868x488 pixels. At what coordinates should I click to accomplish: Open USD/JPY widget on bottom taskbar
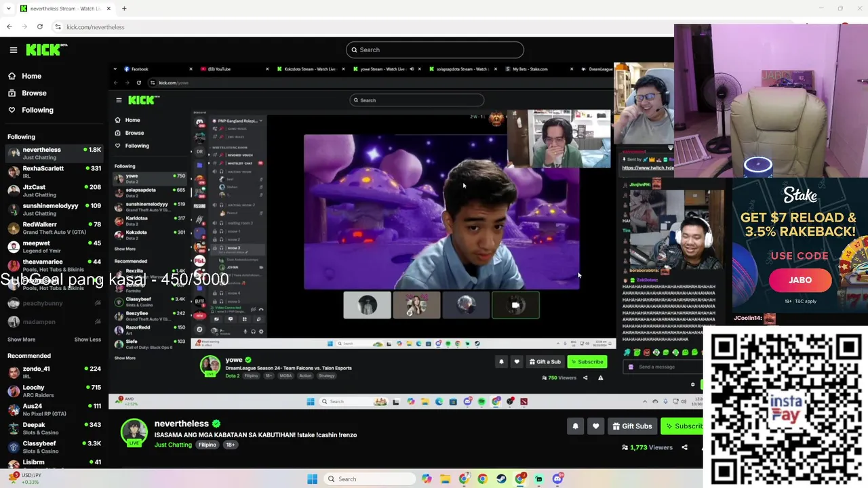click(24, 479)
